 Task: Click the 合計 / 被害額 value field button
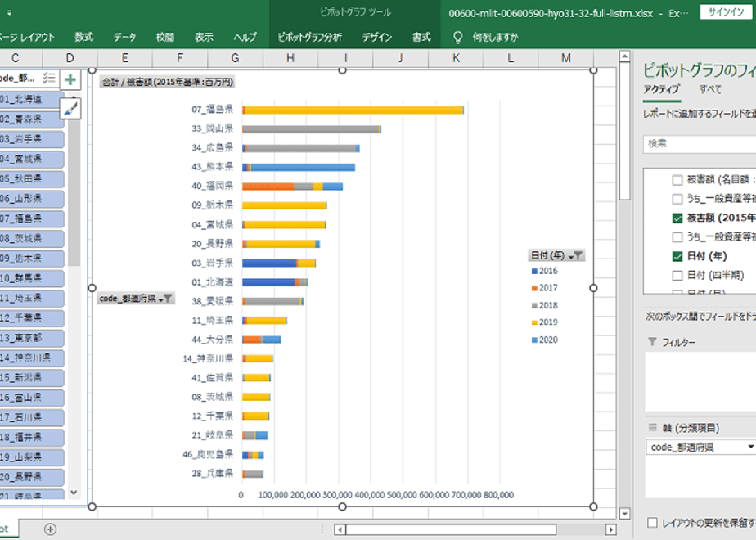pos(167,82)
